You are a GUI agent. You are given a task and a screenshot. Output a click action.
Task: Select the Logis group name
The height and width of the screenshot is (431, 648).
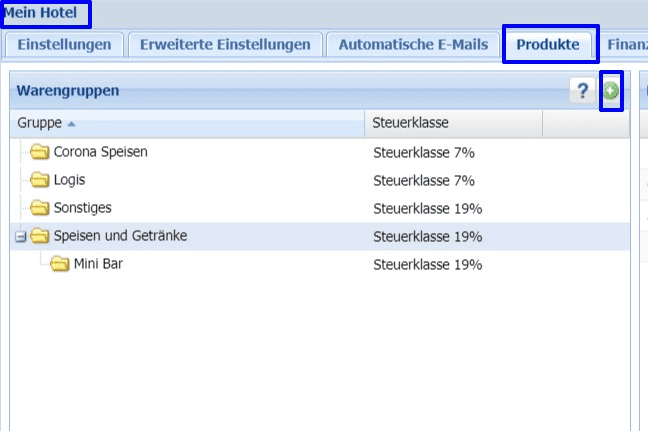69,181
